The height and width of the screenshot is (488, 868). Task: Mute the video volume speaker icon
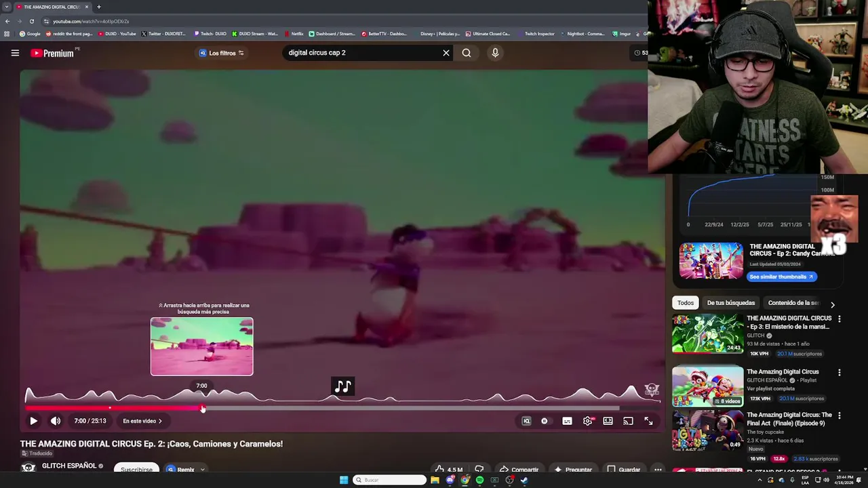[x=56, y=421]
